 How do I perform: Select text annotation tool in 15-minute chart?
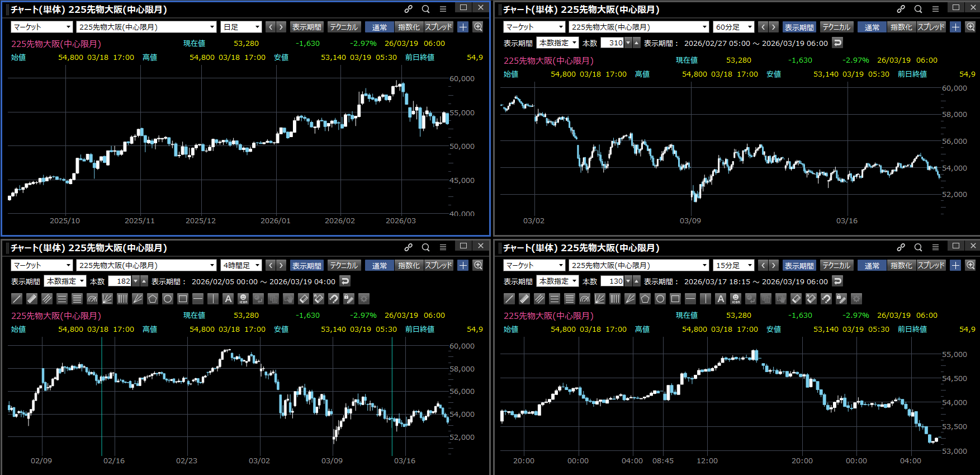click(x=721, y=299)
